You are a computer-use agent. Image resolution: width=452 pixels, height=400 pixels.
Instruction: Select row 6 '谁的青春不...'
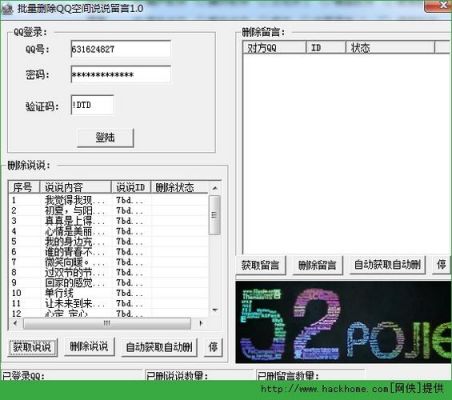coord(109,252)
